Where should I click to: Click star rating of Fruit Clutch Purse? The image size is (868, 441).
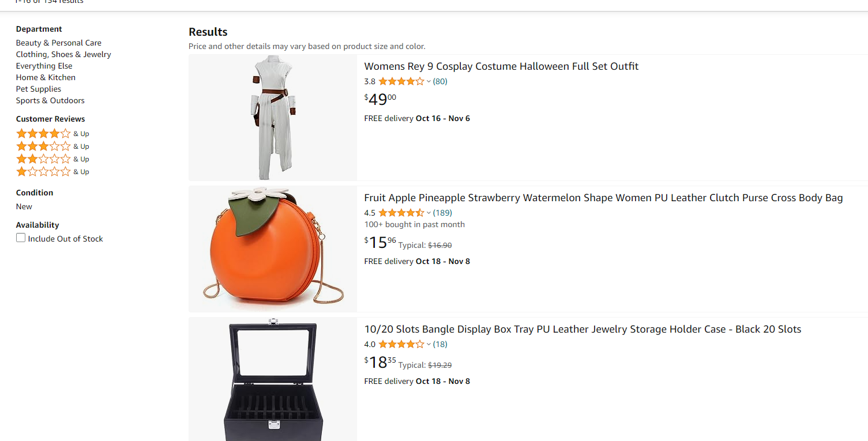(x=401, y=213)
